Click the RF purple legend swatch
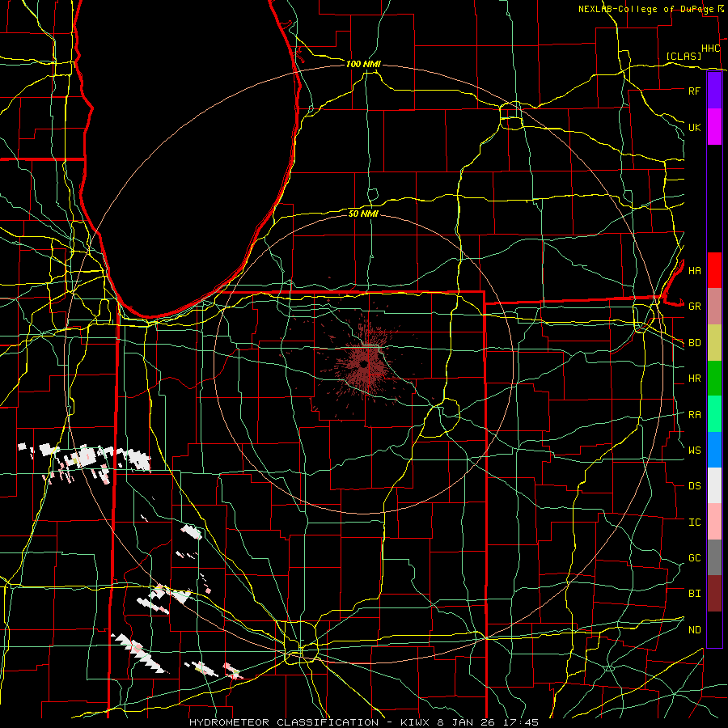 coord(714,91)
